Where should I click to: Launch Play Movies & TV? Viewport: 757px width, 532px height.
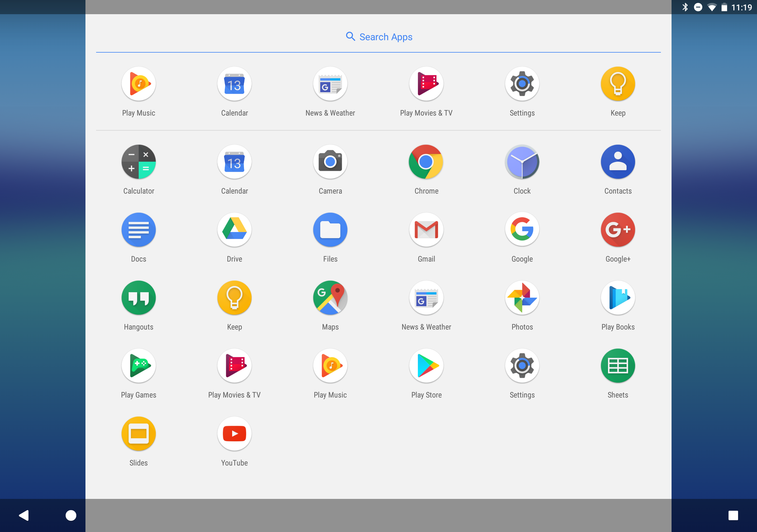234,366
